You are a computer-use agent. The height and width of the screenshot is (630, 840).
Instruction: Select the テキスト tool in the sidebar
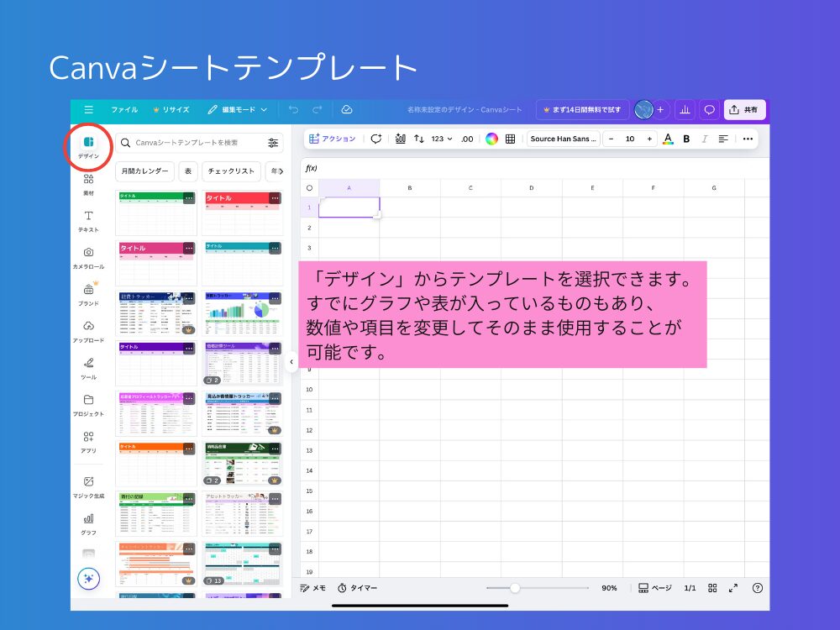point(88,221)
